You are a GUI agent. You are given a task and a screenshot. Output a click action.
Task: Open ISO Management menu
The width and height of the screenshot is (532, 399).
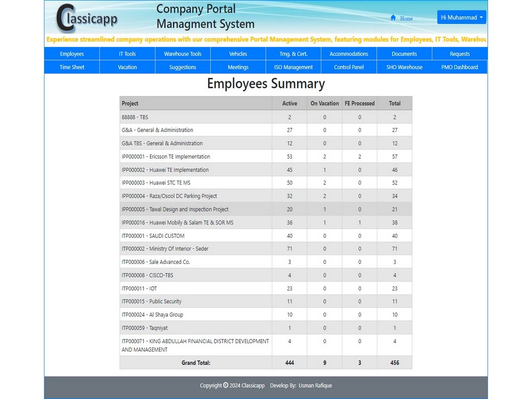click(x=293, y=67)
